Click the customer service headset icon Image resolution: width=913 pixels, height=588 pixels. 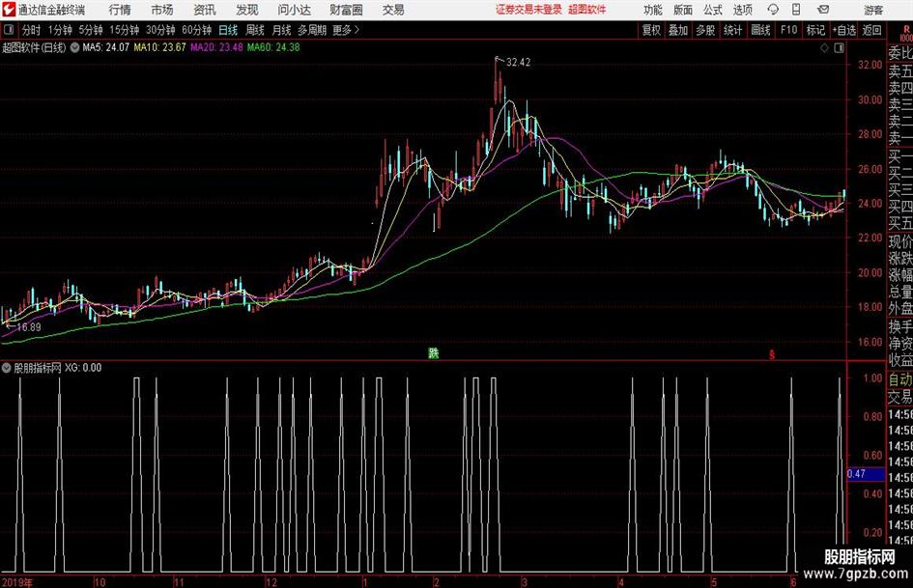pyautogui.click(x=773, y=10)
